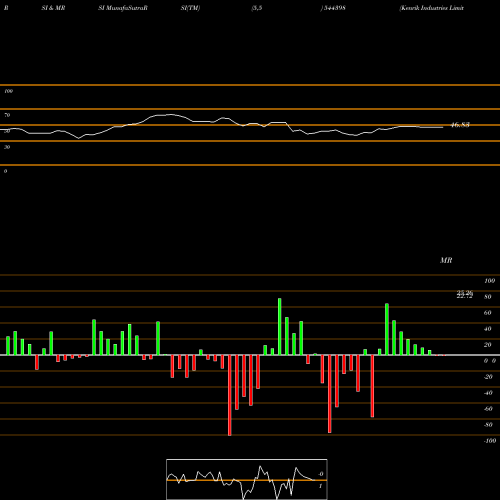Click the 'SI MunafaSutraR' header label

pos(123,8)
